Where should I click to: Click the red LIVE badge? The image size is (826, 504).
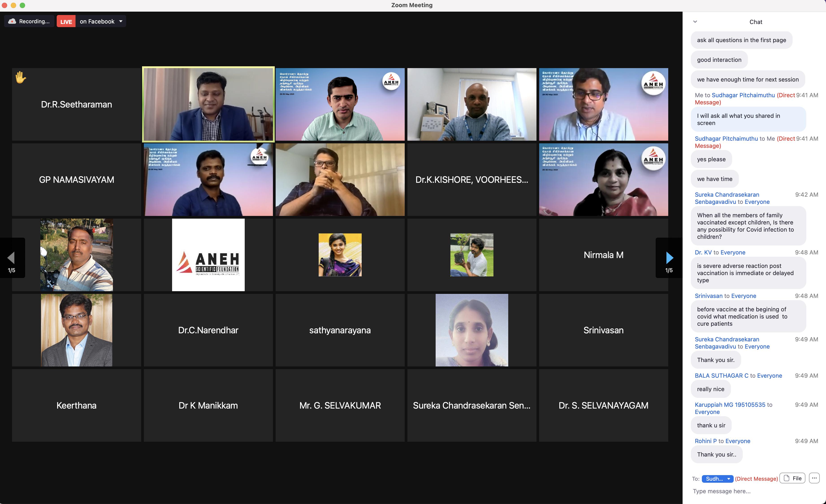(66, 22)
